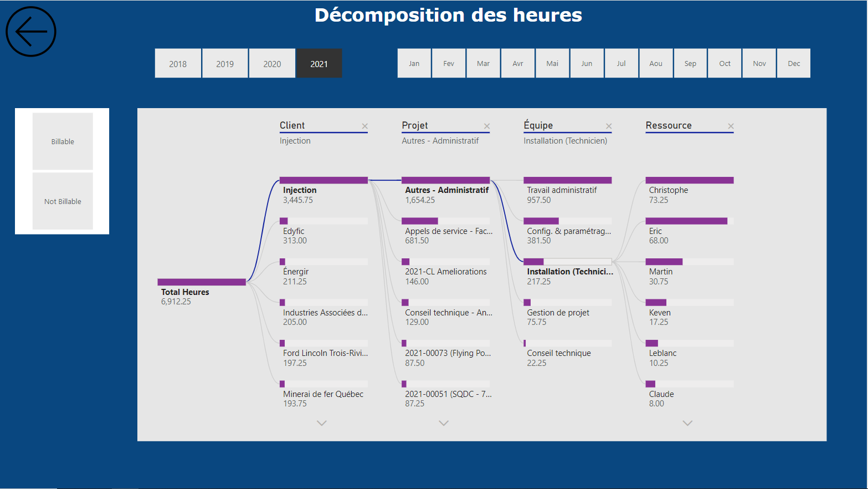Filter by the Oct month button
This screenshot has width=868, height=489.
(725, 64)
